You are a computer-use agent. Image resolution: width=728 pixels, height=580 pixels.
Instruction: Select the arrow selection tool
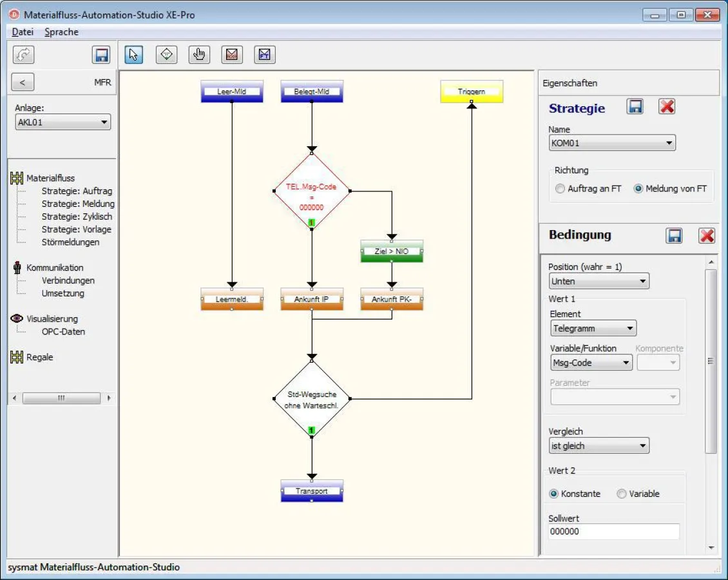(x=133, y=54)
